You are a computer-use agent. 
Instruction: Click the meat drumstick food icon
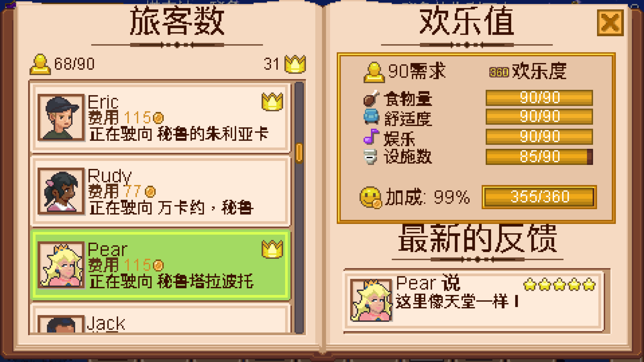[x=371, y=98]
